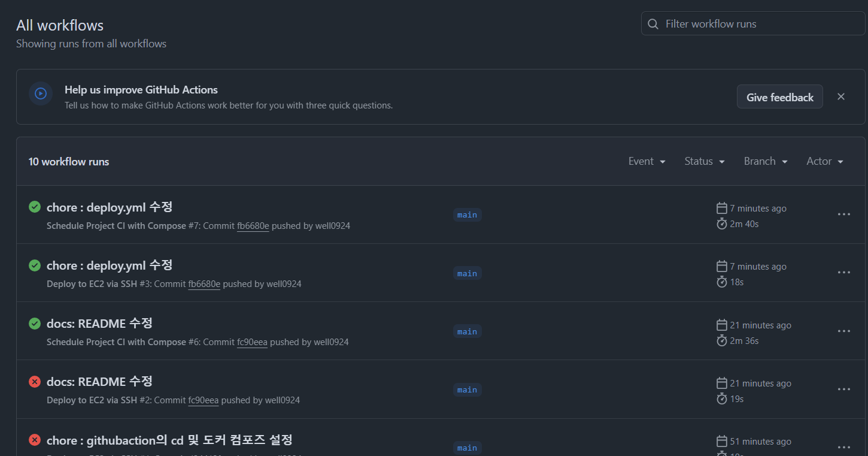Open three-dot menu for Deploy run #3
This screenshot has width=868, height=456.
(x=844, y=273)
